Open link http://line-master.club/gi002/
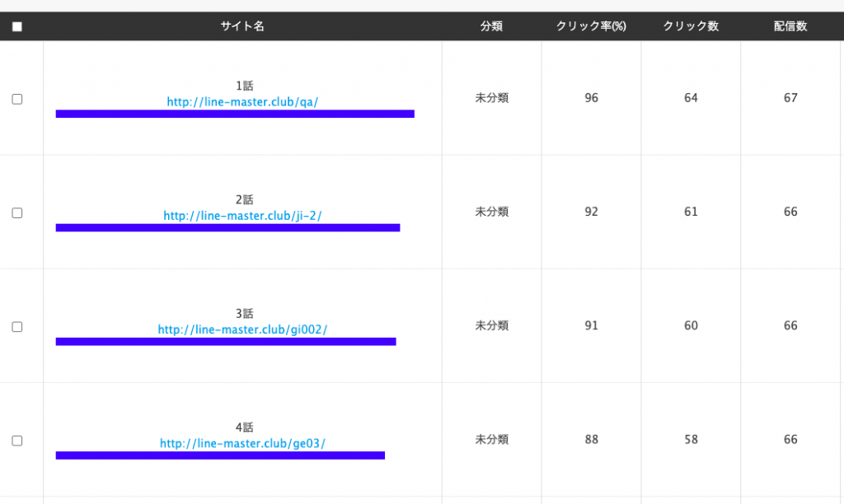 tap(243, 329)
